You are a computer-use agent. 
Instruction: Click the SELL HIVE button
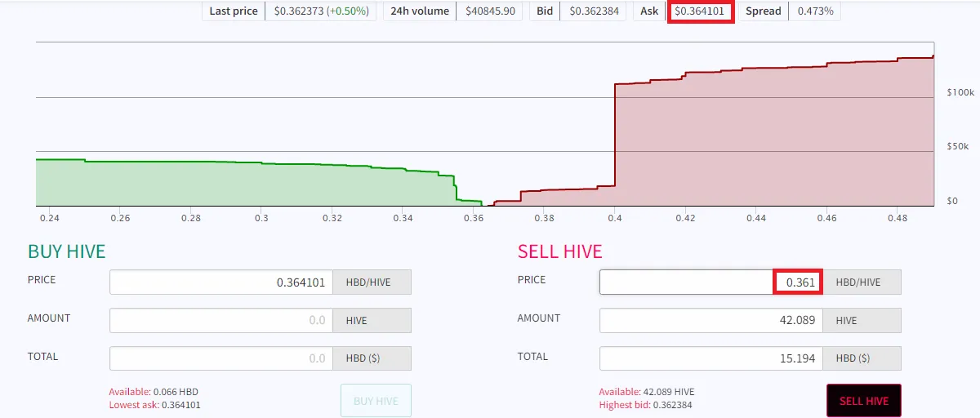pos(863,401)
